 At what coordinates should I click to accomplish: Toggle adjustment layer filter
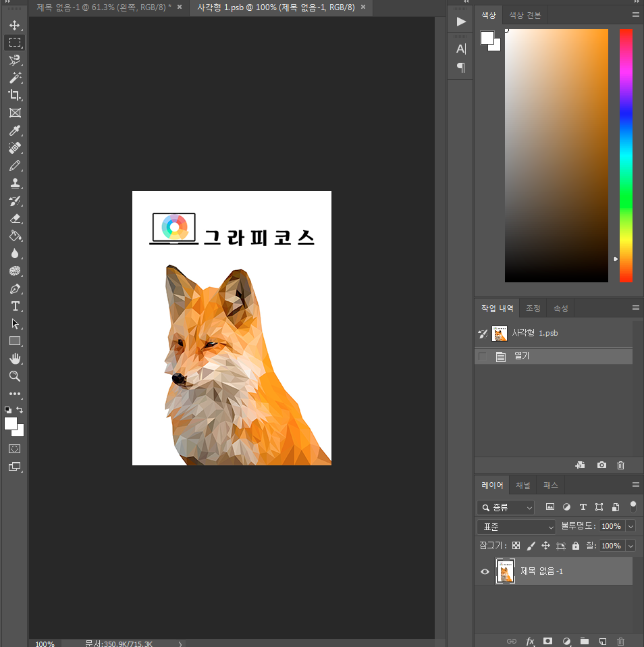(566, 507)
